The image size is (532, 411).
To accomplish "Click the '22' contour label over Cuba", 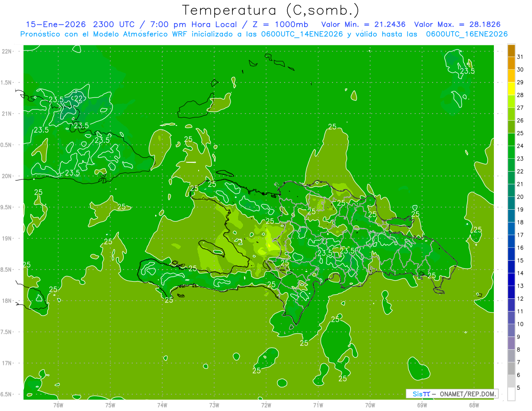I will pos(78,98).
